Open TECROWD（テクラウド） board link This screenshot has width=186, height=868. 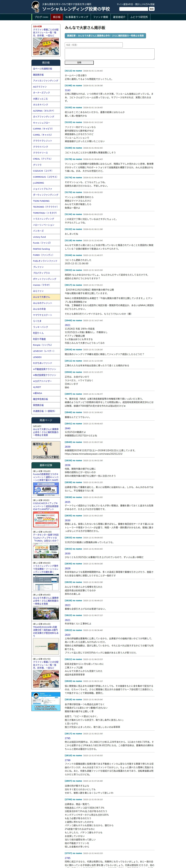pos(46,207)
